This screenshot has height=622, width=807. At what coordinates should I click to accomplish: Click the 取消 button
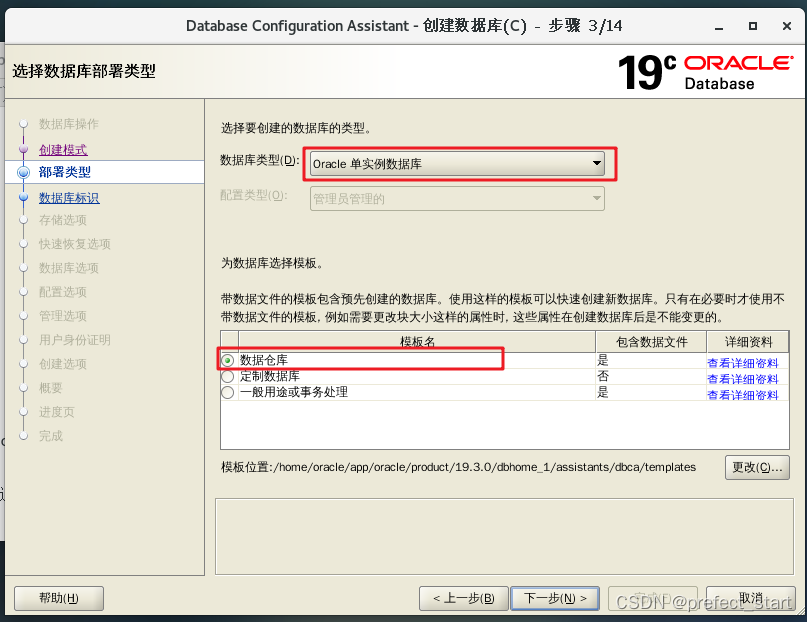pos(751,598)
